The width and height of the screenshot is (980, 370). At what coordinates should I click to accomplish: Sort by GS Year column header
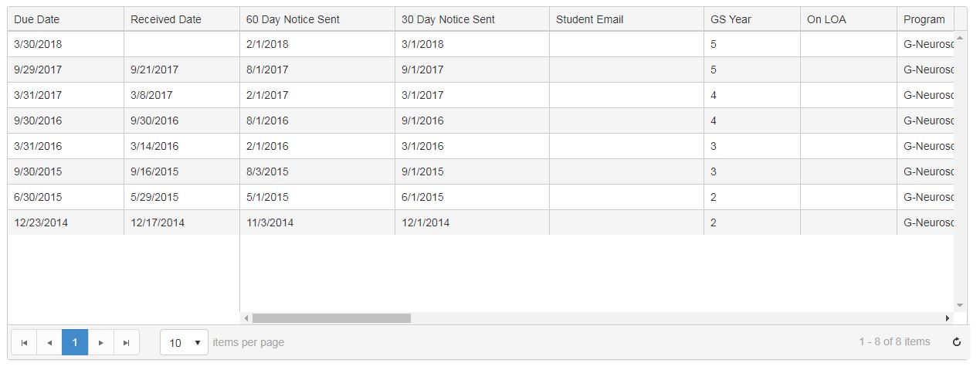point(731,19)
